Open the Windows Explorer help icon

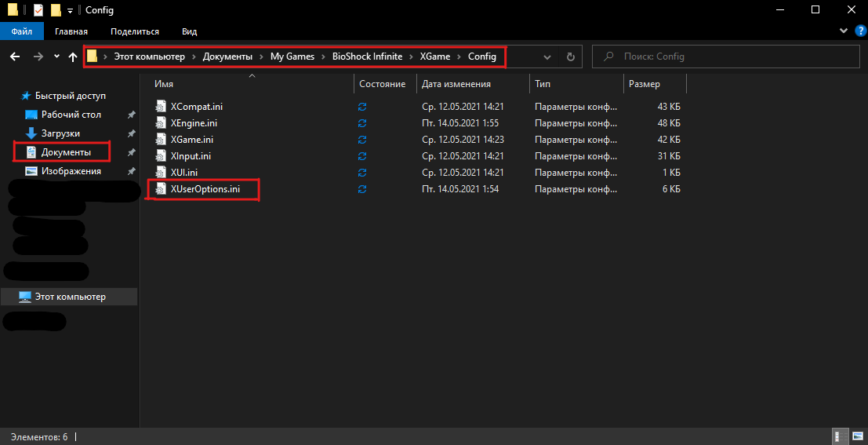click(x=859, y=31)
